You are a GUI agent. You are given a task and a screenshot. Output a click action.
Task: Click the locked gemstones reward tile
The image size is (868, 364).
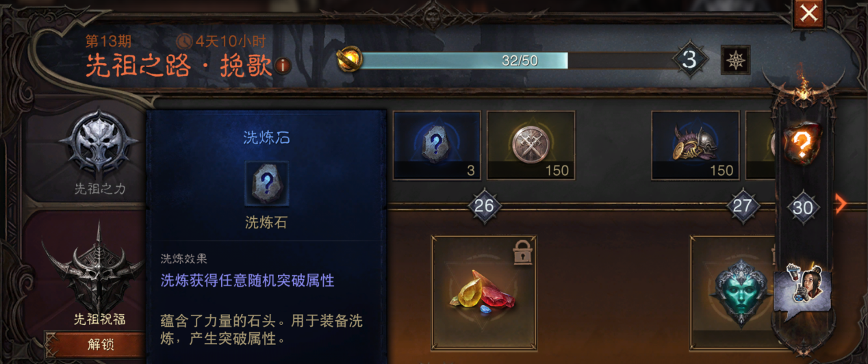point(484,292)
